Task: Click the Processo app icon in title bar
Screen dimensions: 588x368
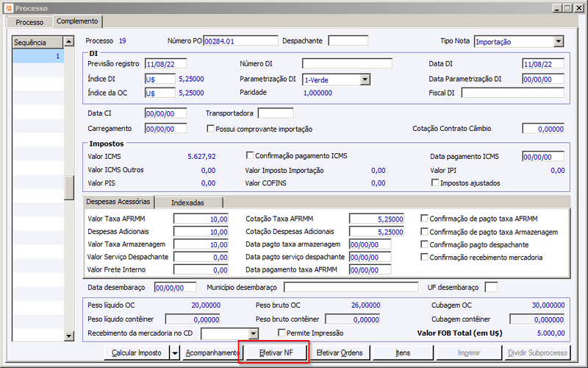Action: [x=8, y=8]
